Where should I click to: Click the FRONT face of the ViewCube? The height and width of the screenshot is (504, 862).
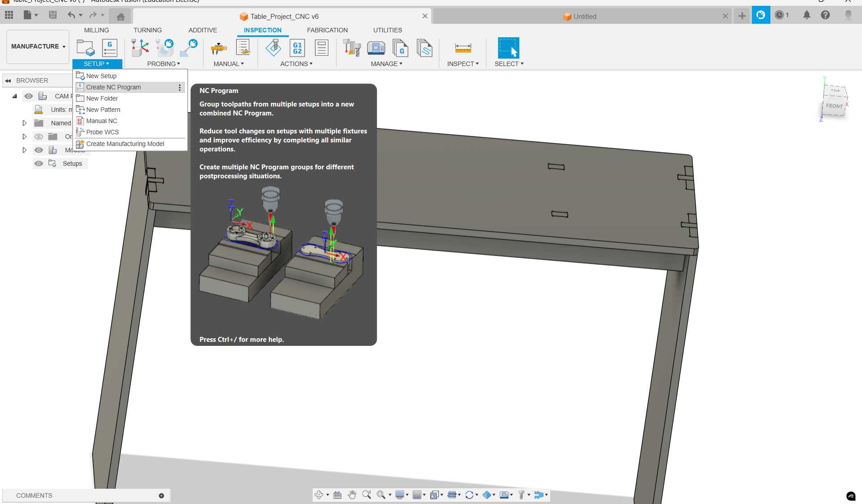[834, 106]
